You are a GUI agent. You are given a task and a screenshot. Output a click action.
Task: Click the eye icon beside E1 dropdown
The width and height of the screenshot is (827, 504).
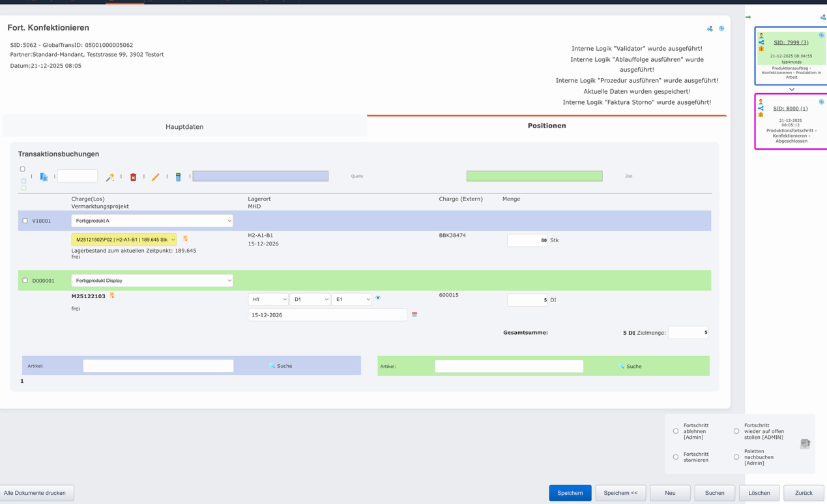point(378,298)
